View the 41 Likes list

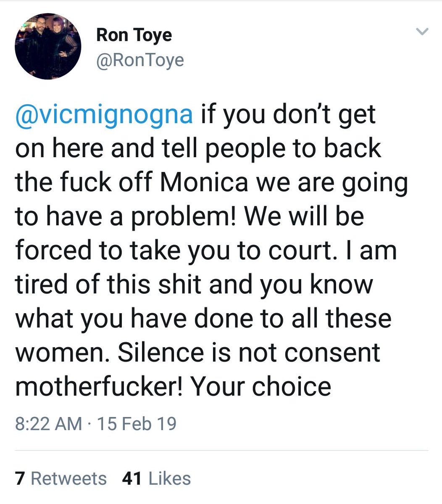[156, 478]
